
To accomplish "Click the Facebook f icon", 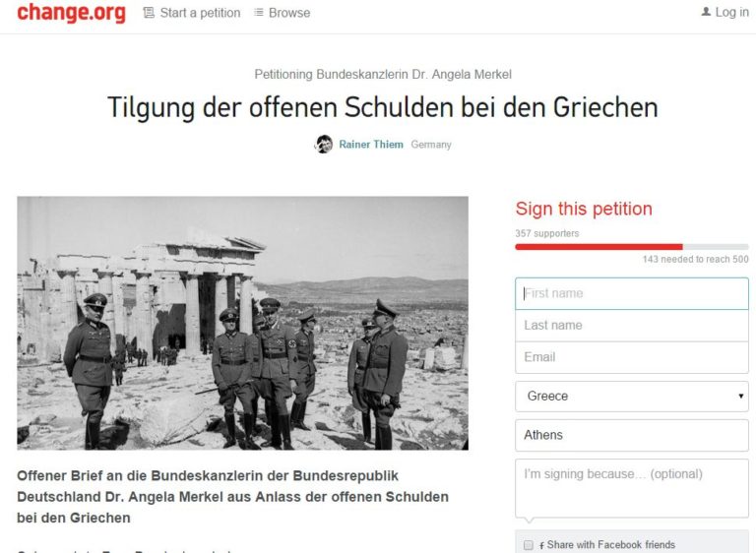I will 542,545.
